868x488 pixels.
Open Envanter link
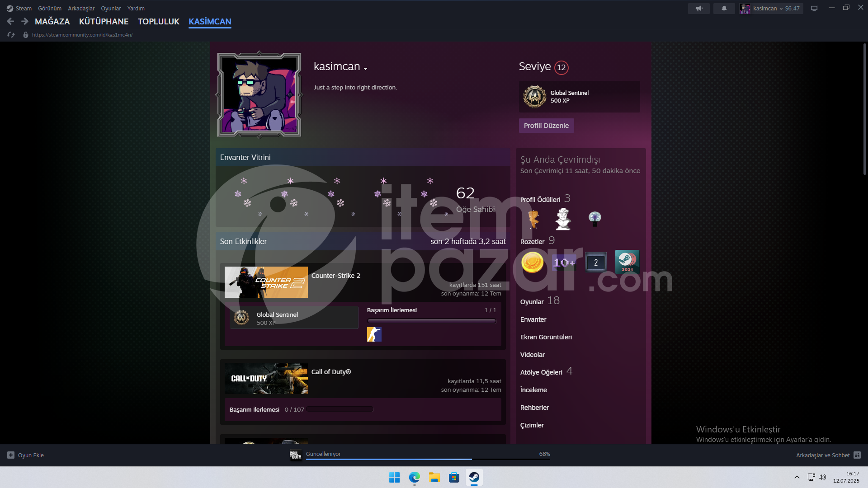coord(533,319)
